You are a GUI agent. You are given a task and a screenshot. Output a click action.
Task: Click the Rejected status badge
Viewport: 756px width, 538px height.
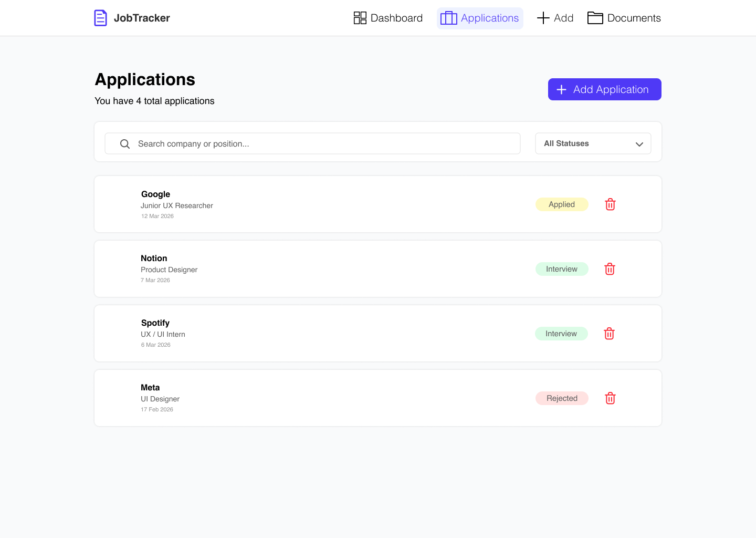(x=562, y=398)
